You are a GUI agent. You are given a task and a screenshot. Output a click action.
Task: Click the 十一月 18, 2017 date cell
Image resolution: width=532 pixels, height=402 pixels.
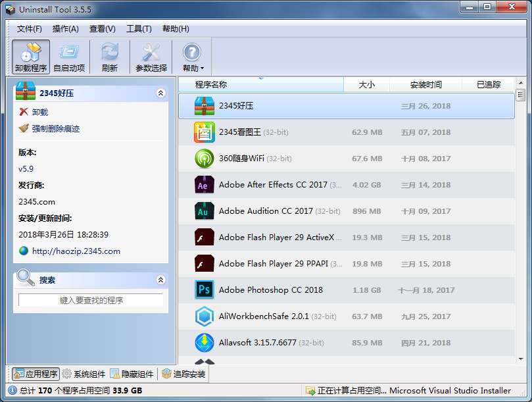coord(426,290)
